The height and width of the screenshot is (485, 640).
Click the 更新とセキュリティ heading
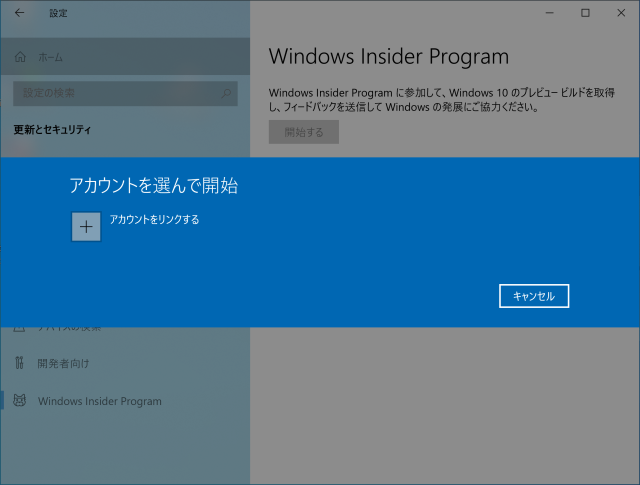point(52,130)
